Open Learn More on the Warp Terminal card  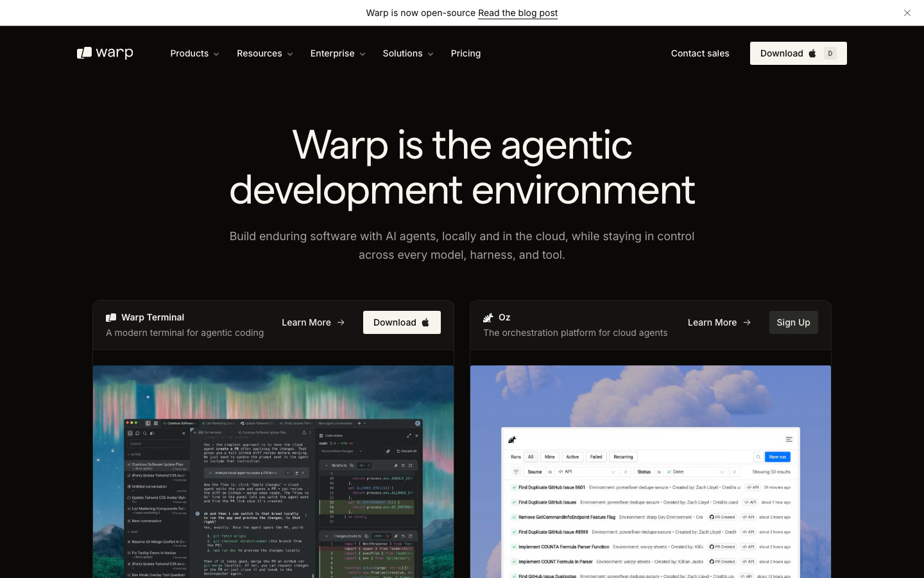313,322
